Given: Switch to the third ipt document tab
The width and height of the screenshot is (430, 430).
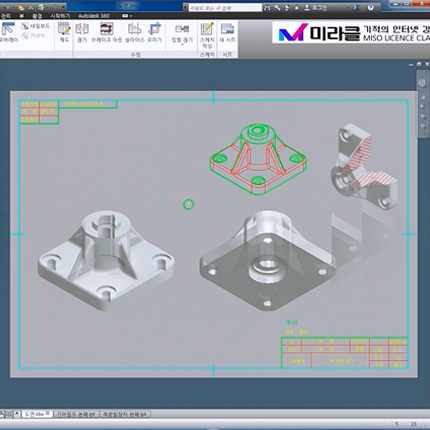Looking at the screenshot, I should pos(125,414).
